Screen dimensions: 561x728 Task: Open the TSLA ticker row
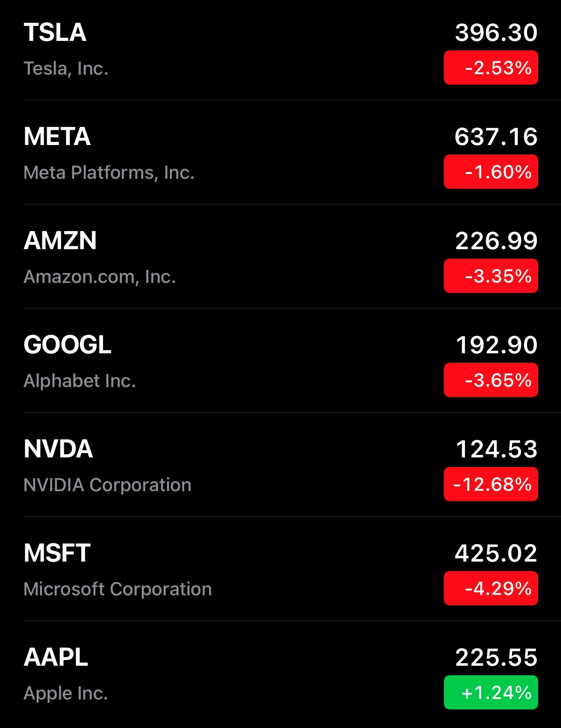click(x=55, y=33)
